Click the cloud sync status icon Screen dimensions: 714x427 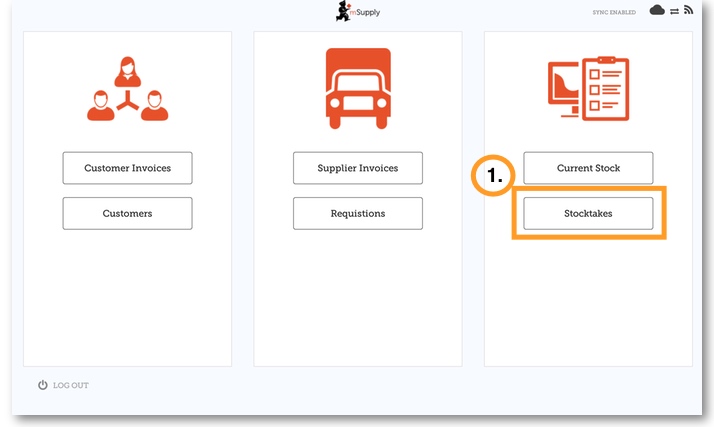pos(657,10)
